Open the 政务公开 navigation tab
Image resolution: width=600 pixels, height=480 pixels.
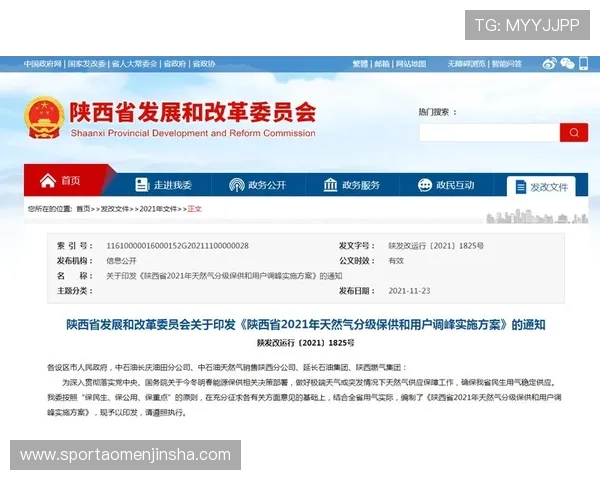point(258,185)
